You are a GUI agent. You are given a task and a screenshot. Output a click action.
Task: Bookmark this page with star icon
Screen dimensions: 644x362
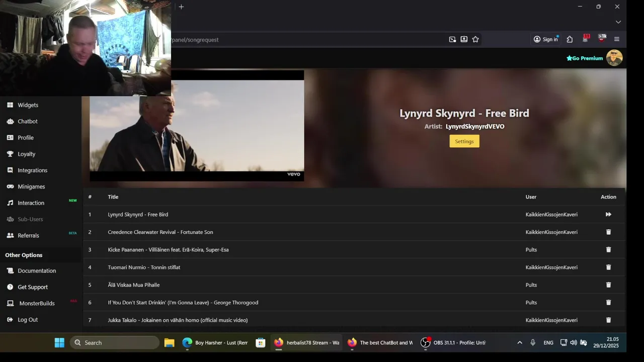[475, 39]
